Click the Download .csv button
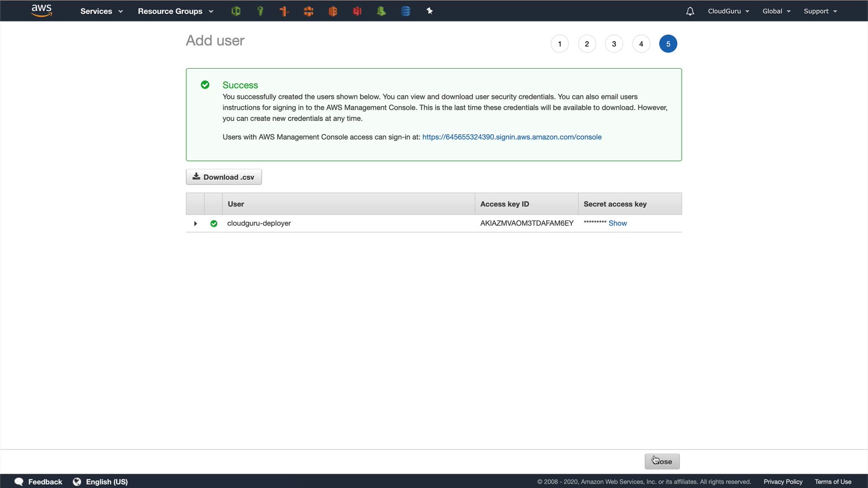The height and width of the screenshot is (488, 868). 224,177
